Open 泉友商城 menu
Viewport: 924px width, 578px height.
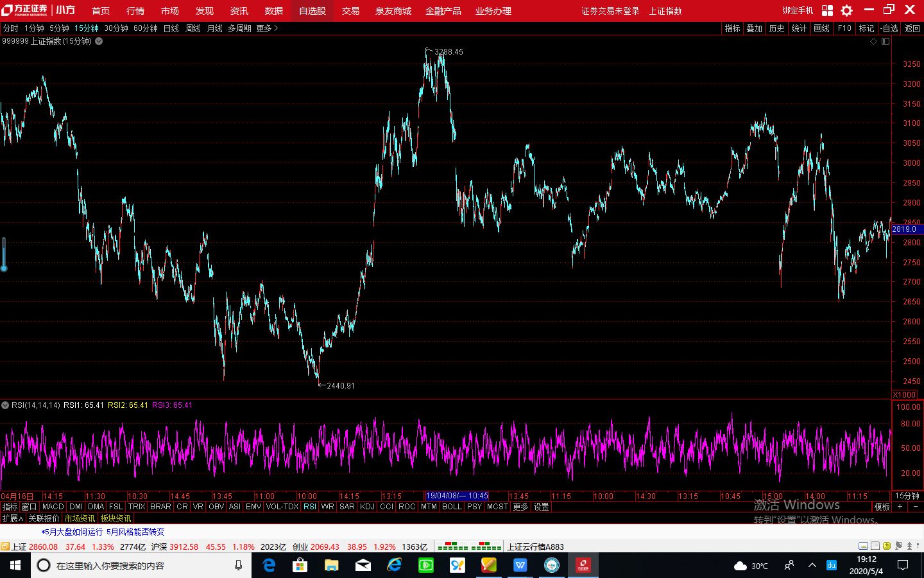[393, 11]
